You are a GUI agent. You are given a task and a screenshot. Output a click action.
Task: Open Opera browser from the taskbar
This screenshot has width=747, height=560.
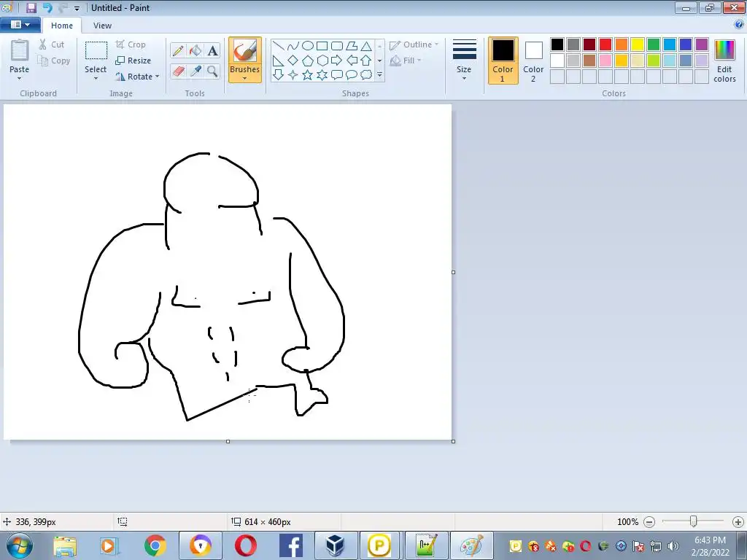point(245,545)
